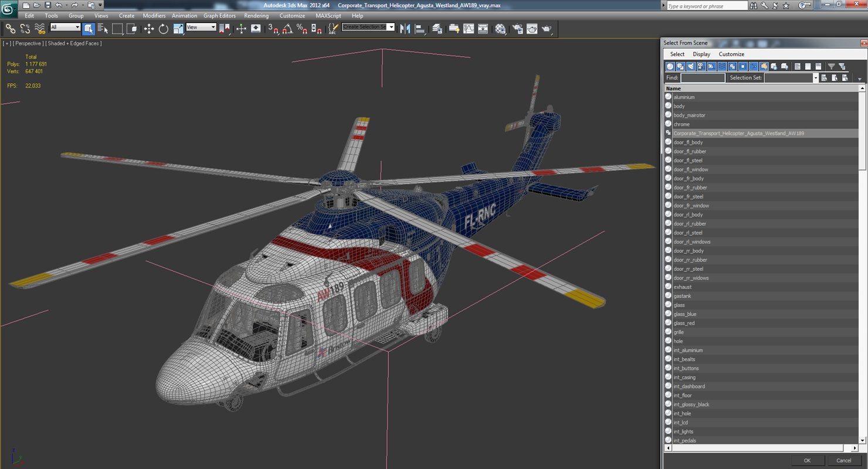Toggle Window/Crossing selection mode
Image resolution: width=868 pixels, height=469 pixels.
[x=132, y=28]
